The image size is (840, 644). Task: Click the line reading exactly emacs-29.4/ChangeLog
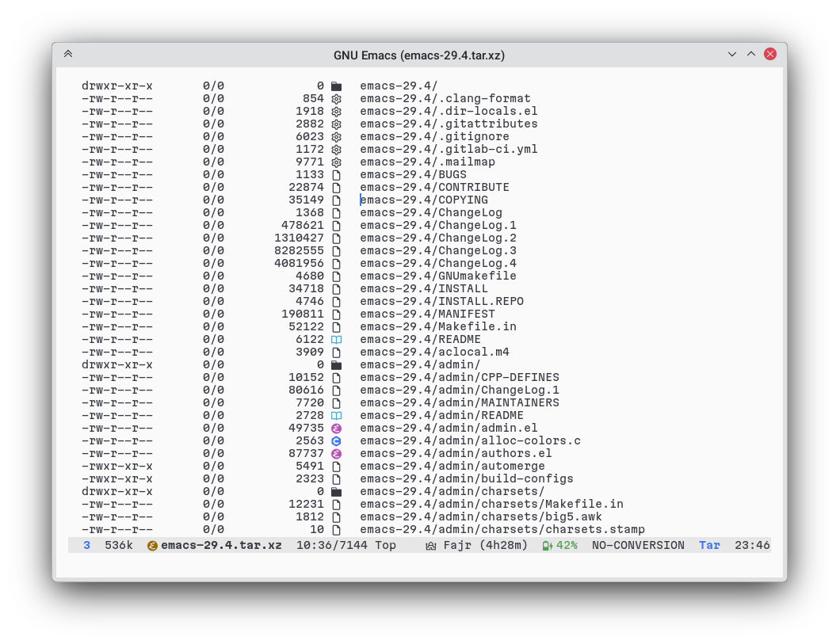[431, 213]
